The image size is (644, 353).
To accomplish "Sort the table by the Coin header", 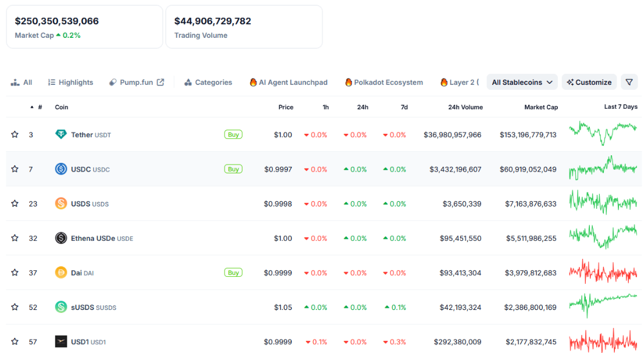I will (62, 107).
